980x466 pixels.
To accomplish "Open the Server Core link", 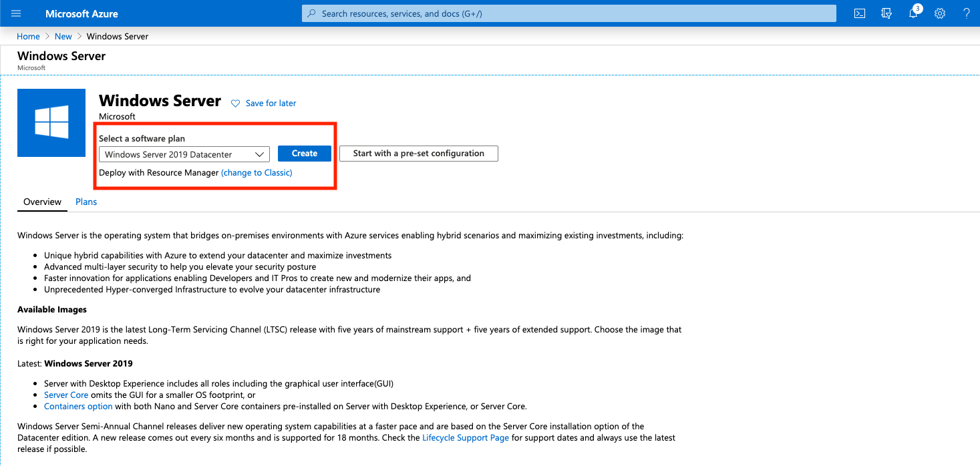I will 66,395.
